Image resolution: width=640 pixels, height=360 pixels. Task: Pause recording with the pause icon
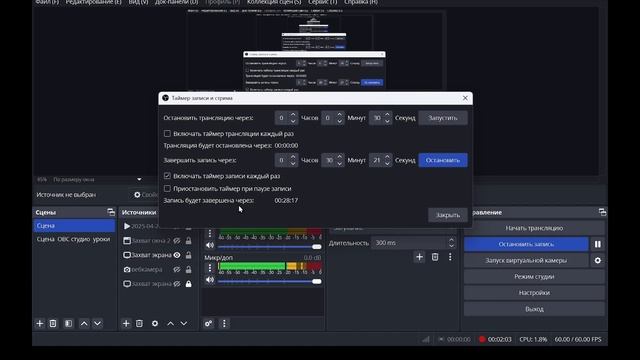(x=598, y=244)
